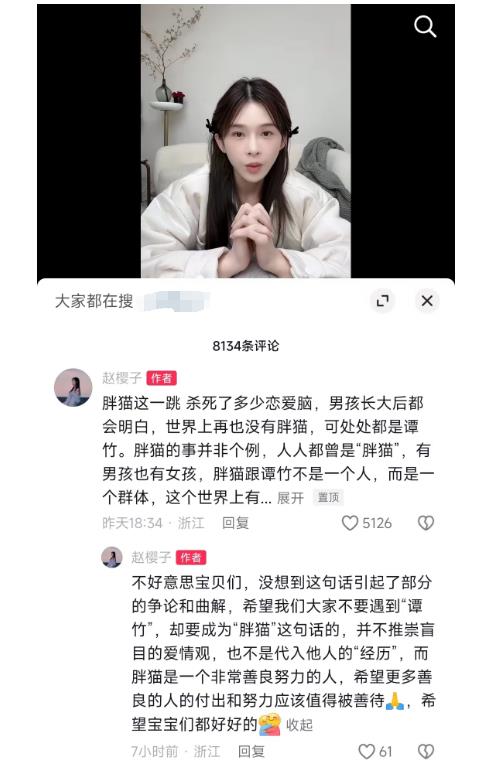Dislike the reply posted 7小时前
The height and width of the screenshot is (774, 481).
pyautogui.click(x=426, y=751)
